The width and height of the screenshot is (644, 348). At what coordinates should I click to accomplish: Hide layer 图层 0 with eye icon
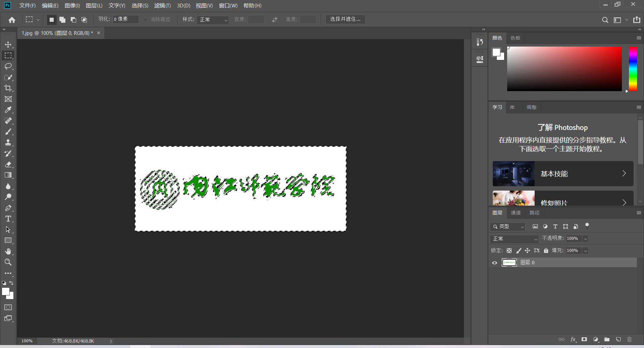(494, 263)
